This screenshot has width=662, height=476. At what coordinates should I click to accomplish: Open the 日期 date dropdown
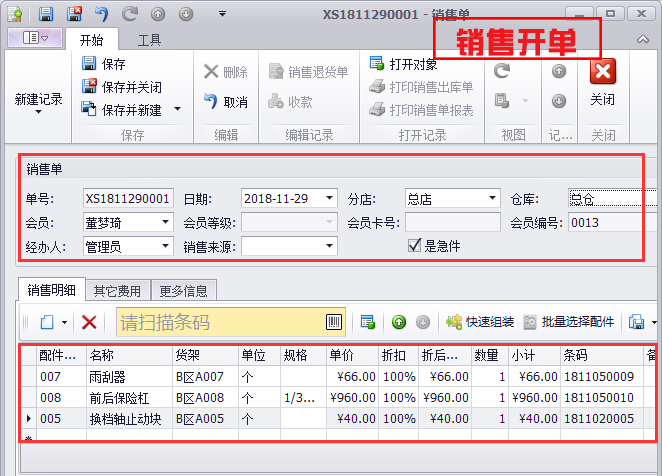click(x=330, y=198)
